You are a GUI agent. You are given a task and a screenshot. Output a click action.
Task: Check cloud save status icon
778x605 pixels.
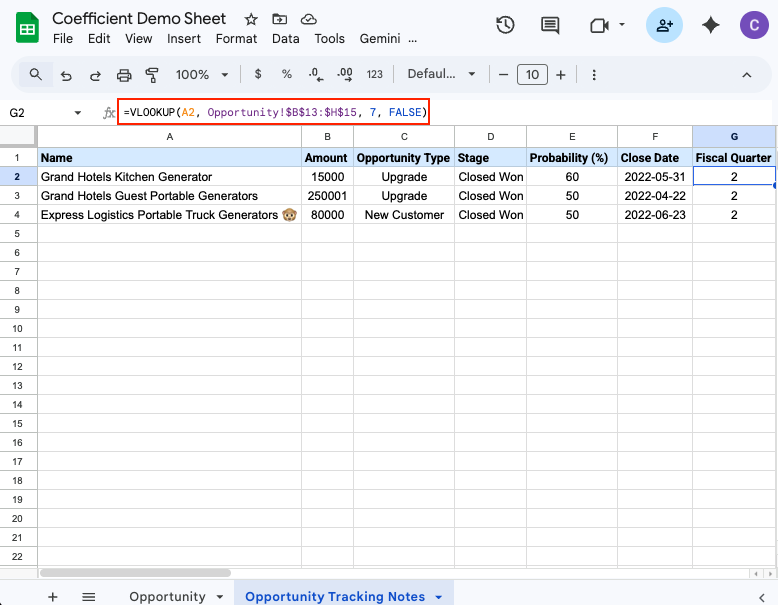(x=309, y=19)
